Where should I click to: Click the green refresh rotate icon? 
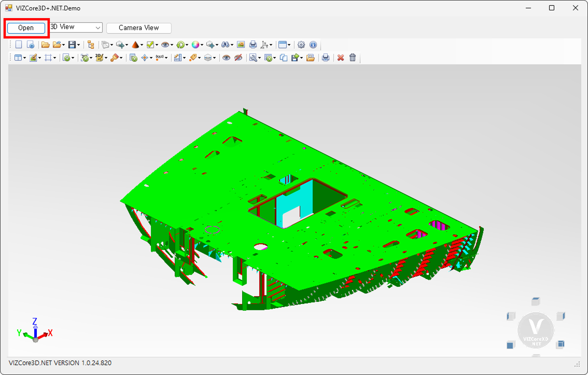coord(180,45)
